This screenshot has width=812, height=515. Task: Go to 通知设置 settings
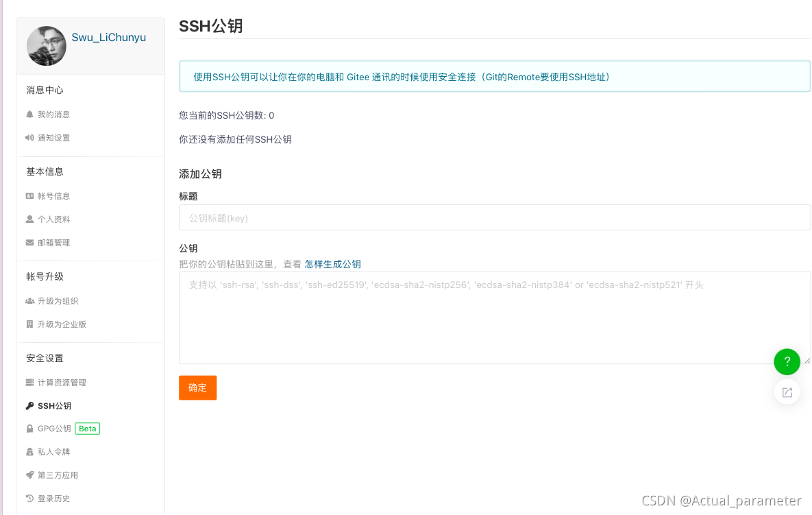[54, 138]
